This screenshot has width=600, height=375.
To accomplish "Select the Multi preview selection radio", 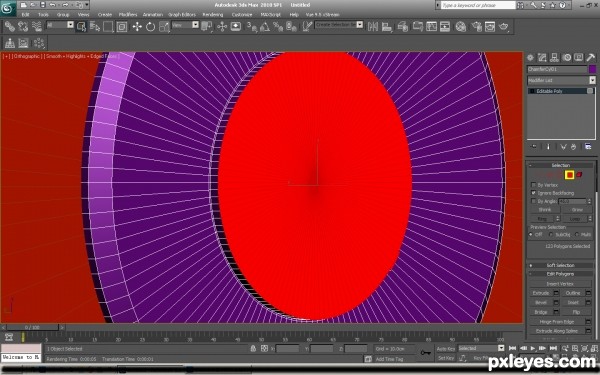I will pos(577,235).
